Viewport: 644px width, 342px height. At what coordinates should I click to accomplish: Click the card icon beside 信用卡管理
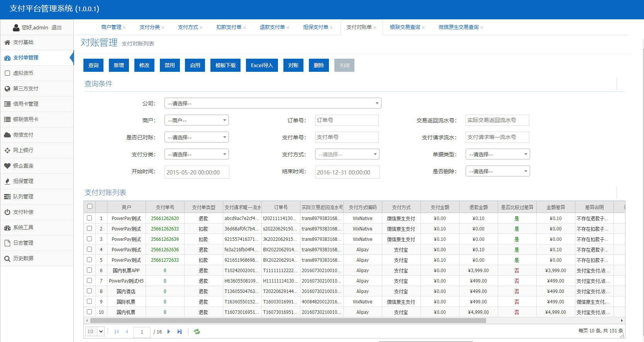tap(7, 104)
